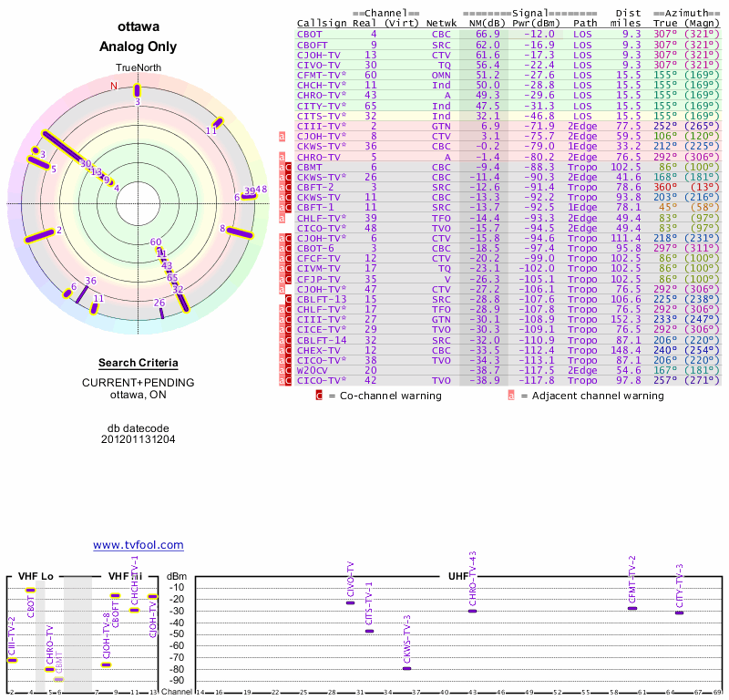
Task: Select the W20CV callsign
Action: coord(313,371)
